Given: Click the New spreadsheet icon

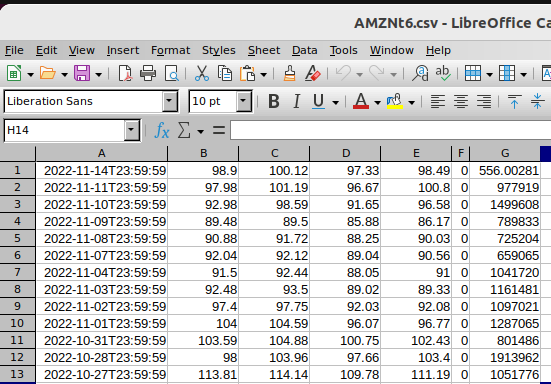Looking at the screenshot, I should [x=14, y=74].
